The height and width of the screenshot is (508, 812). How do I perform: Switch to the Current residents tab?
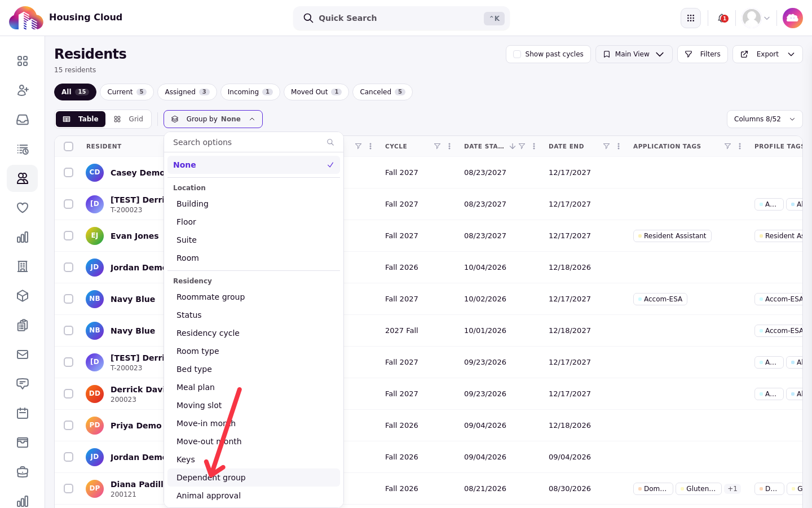point(127,92)
